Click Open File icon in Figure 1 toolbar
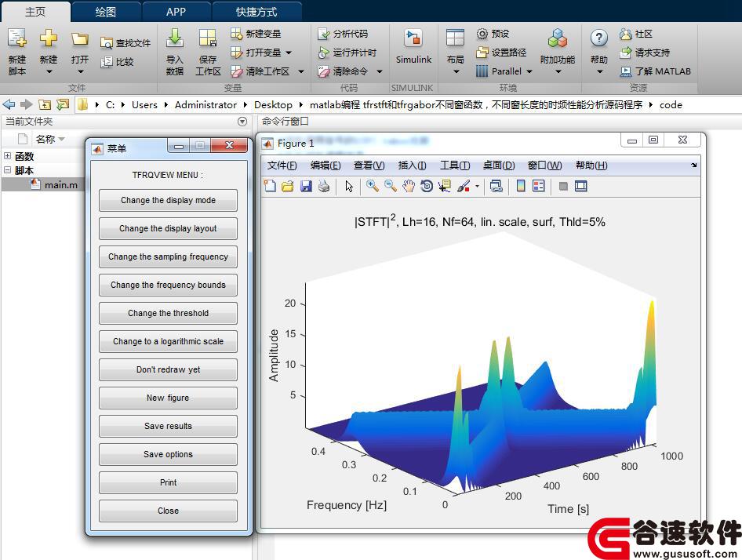742x560 pixels. click(x=288, y=186)
